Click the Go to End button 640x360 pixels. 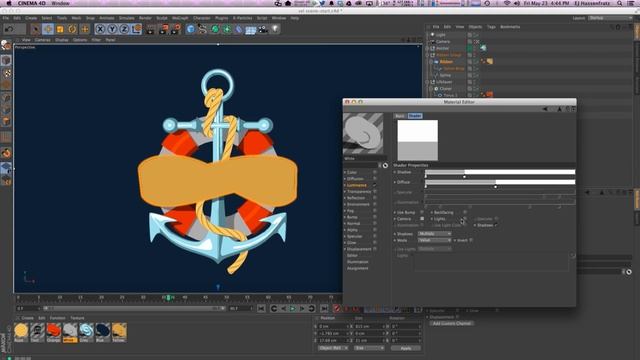[324, 309]
